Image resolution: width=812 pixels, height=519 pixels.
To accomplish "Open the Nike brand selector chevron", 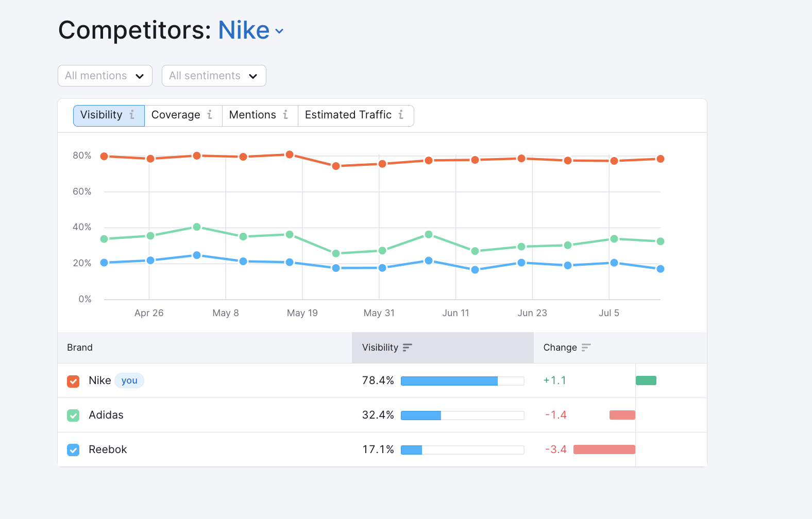I will coord(279,31).
